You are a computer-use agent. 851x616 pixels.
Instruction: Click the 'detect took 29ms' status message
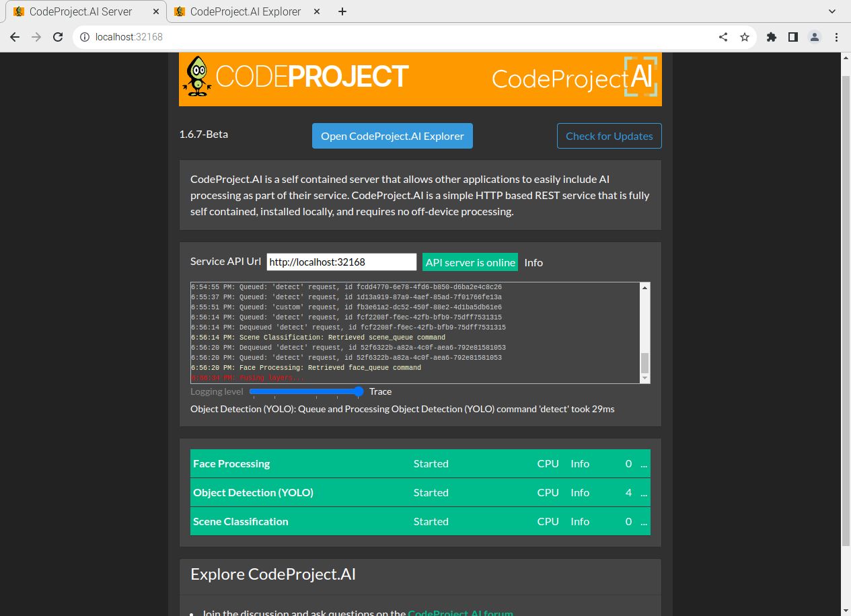pyautogui.click(x=402, y=409)
